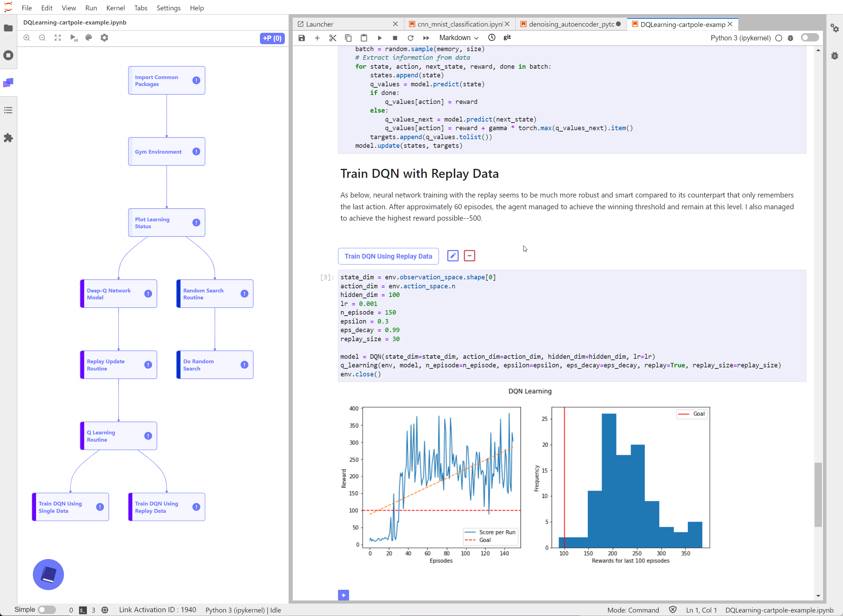Click the kernel status circle indicator
This screenshot has height=616, width=843.
point(778,38)
